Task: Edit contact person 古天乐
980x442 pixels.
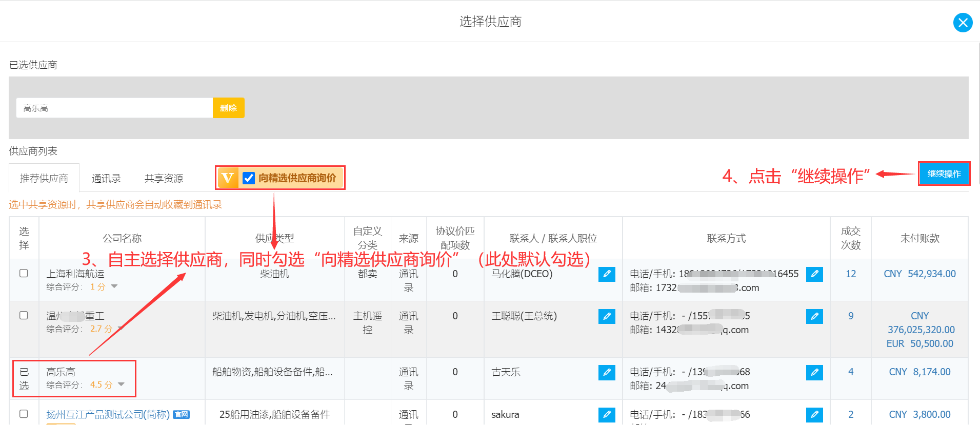Action: (x=607, y=372)
